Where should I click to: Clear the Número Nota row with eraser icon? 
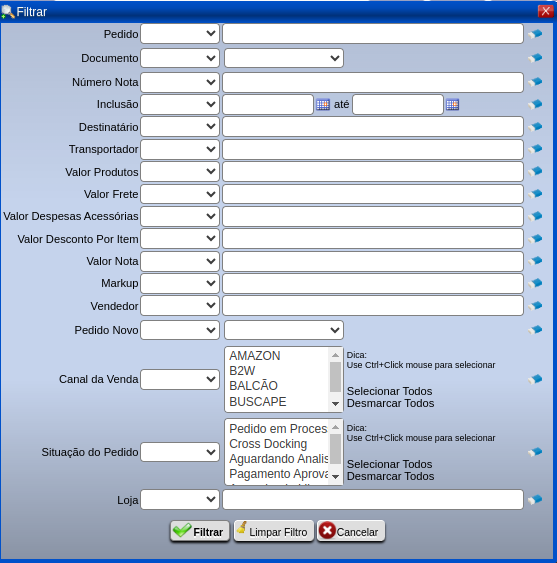(535, 82)
